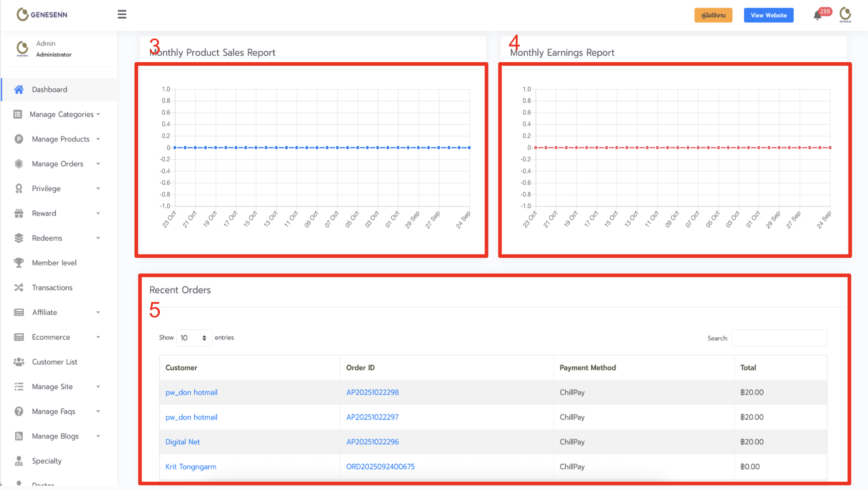Click the Dashboard home icon
This screenshot has height=490, width=868.
19,90
